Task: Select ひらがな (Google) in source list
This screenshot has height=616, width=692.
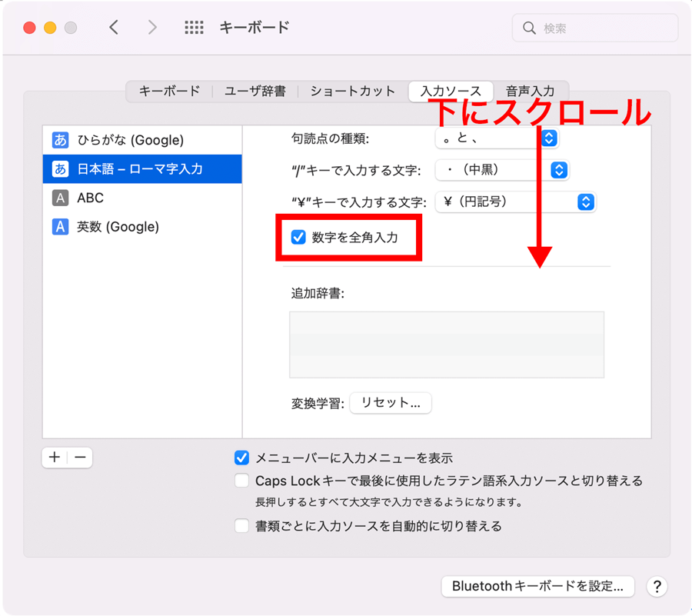Action: (x=142, y=140)
